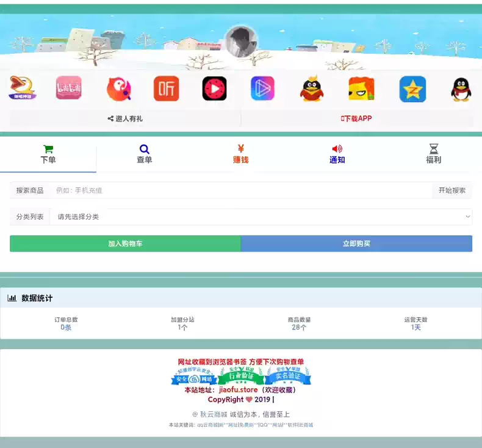Click the 加入购物车 button

[126, 244]
